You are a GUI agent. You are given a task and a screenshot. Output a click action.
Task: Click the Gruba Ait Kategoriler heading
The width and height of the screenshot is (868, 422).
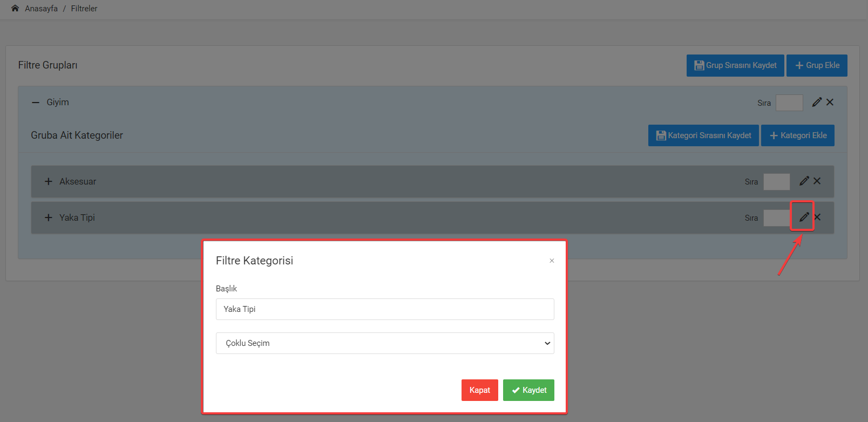[77, 135]
